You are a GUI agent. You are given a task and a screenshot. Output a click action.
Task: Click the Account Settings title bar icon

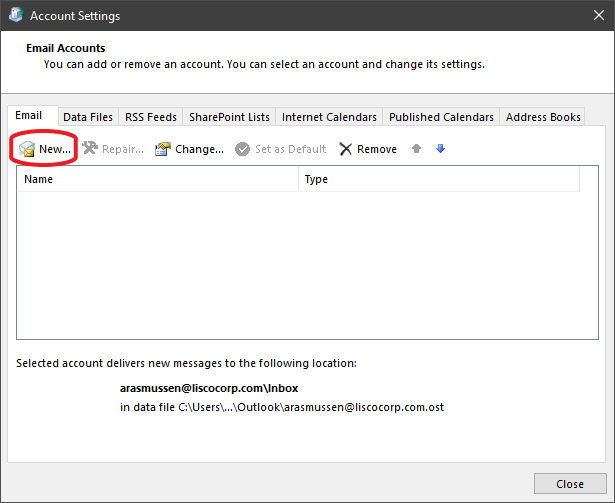[16, 16]
